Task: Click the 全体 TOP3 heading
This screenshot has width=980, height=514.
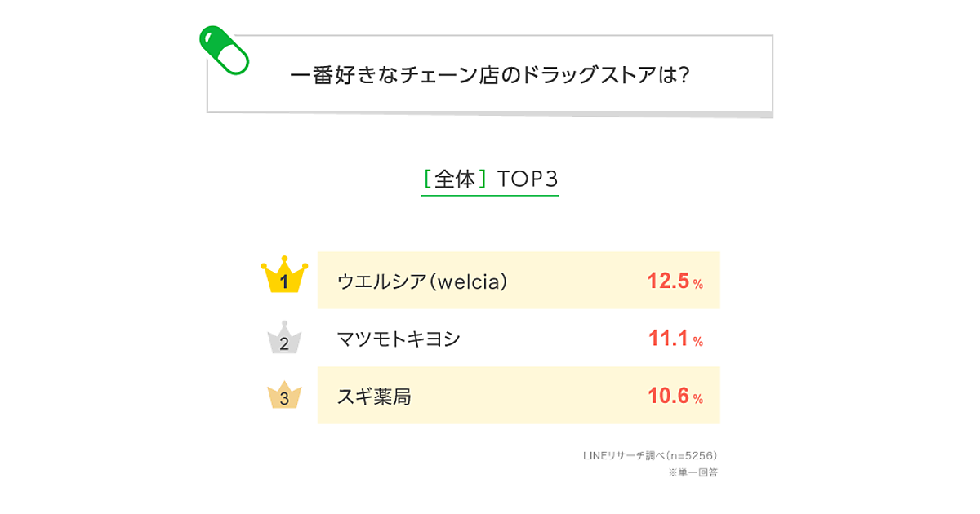Action: click(x=490, y=179)
